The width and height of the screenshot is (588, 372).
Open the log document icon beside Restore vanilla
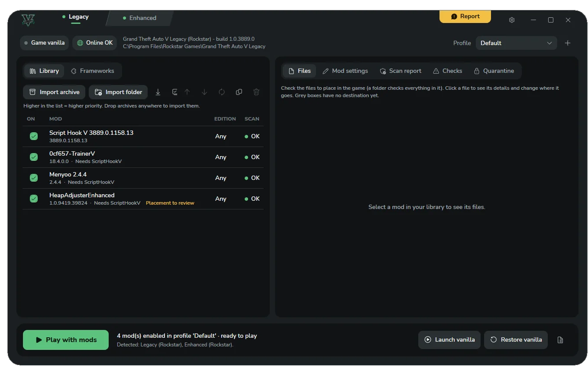(x=560, y=340)
